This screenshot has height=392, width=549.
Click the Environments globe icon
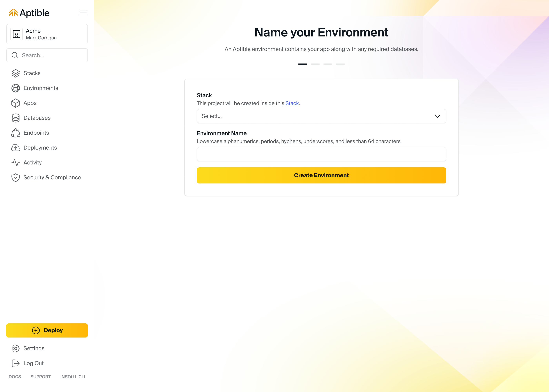16,88
